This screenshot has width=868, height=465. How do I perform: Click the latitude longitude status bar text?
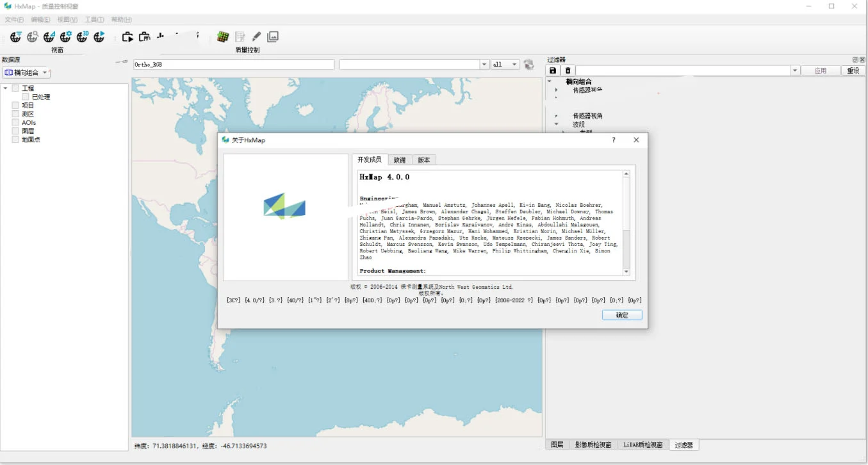[x=201, y=446]
